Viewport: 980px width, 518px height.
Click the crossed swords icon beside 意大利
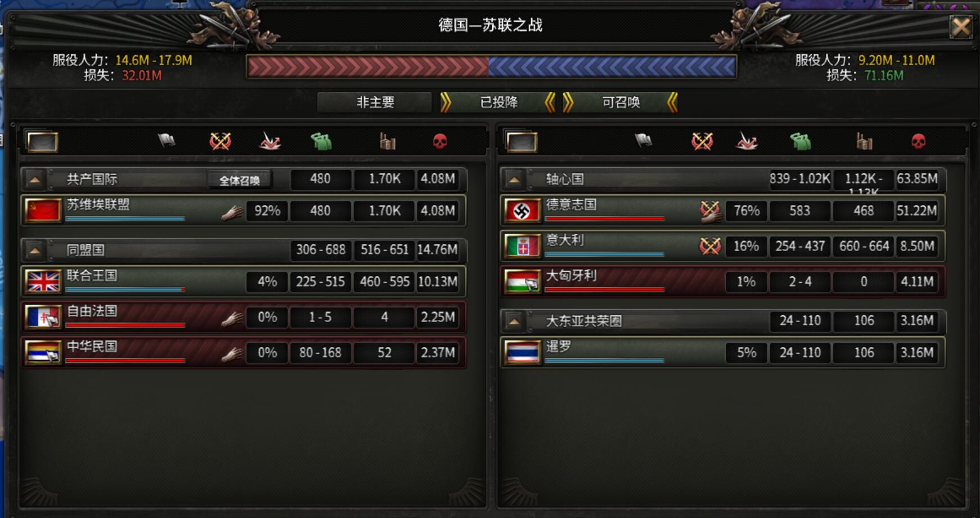coord(710,246)
